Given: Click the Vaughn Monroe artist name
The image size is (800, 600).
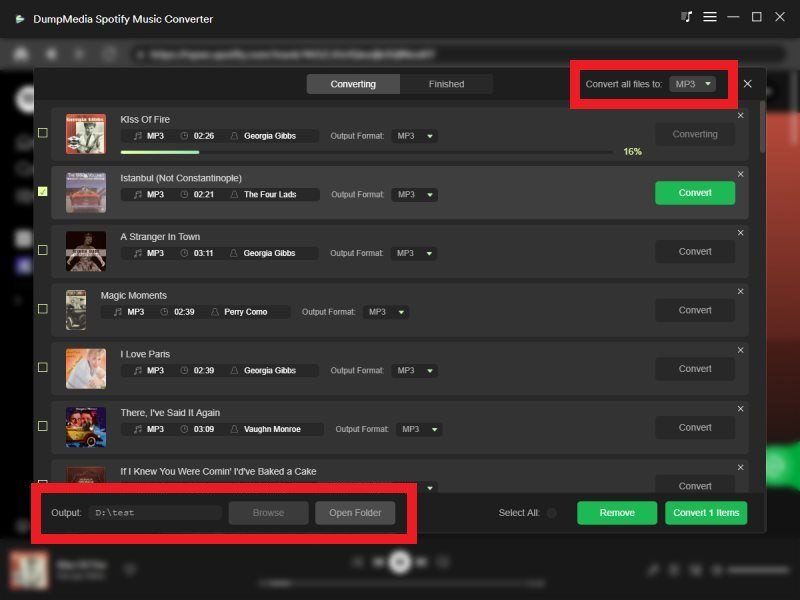Looking at the screenshot, I should 272,429.
